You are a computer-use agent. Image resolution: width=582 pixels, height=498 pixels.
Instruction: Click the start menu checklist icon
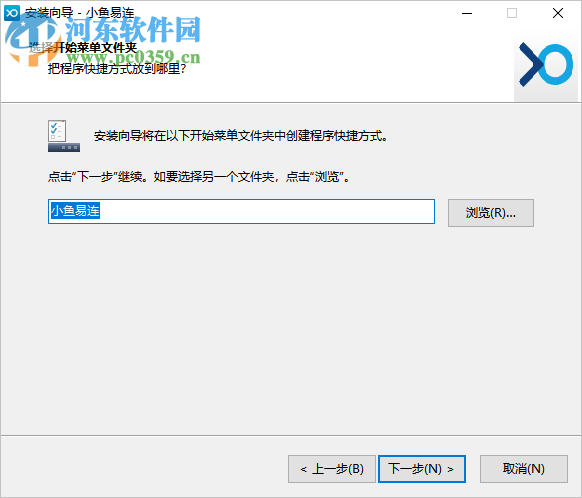[x=64, y=136]
